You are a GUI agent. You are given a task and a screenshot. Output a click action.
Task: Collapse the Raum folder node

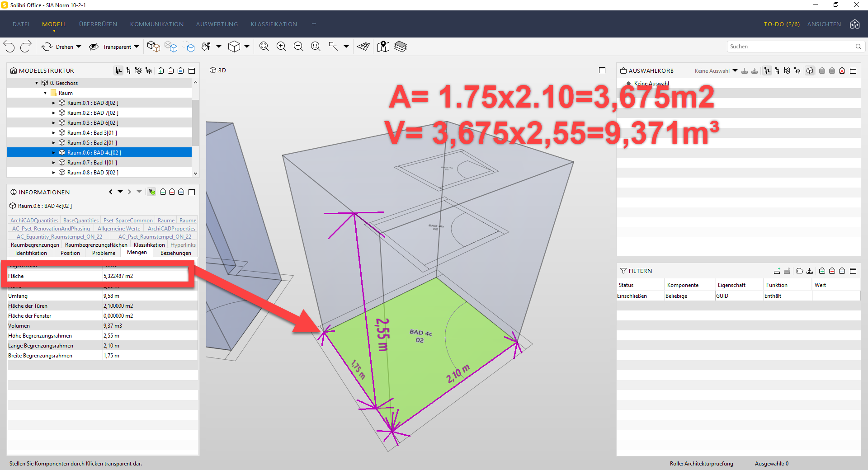coord(45,93)
